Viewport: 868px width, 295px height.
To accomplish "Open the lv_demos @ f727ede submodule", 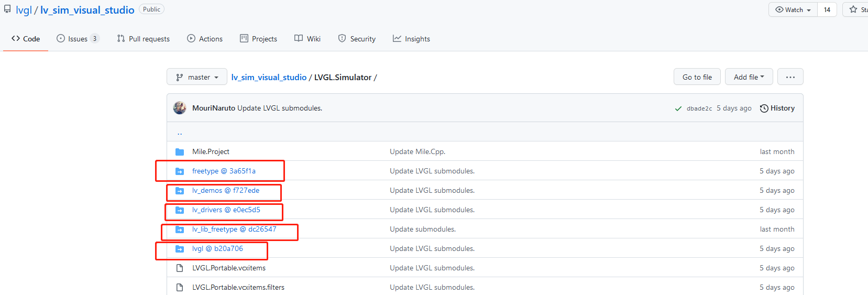I will (226, 190).
